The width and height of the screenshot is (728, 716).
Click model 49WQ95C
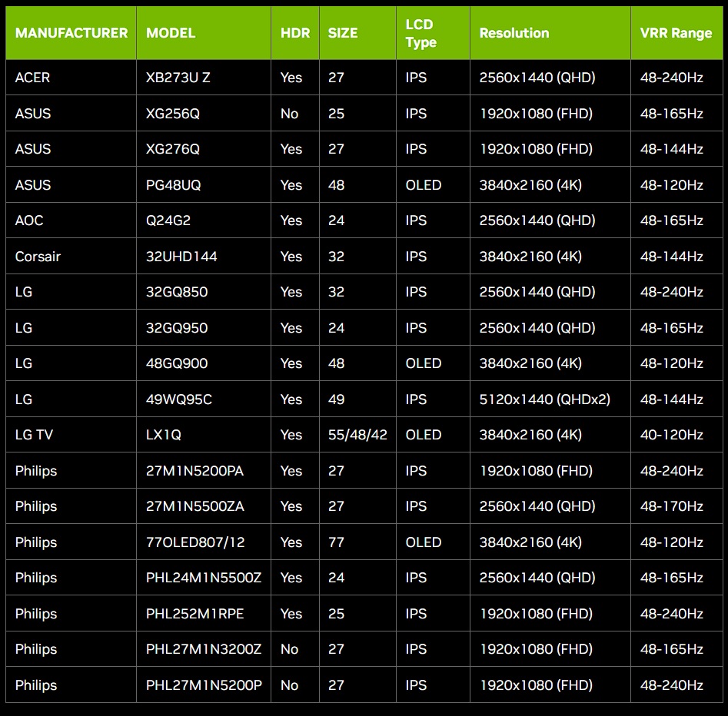(x=204, y=399)
